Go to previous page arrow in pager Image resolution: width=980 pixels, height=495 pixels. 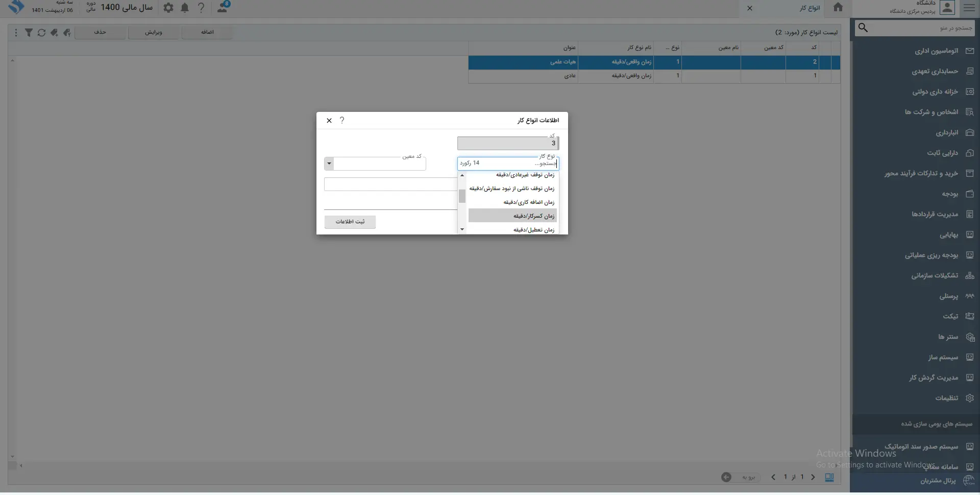[x=773, y=477]
